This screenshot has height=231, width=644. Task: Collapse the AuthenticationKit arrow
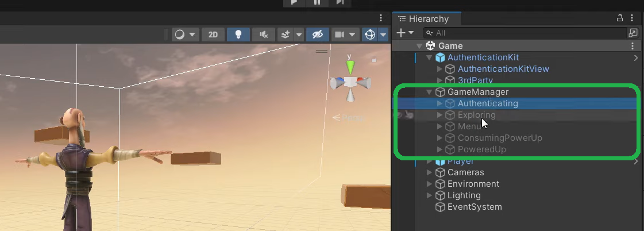[429, 57]
